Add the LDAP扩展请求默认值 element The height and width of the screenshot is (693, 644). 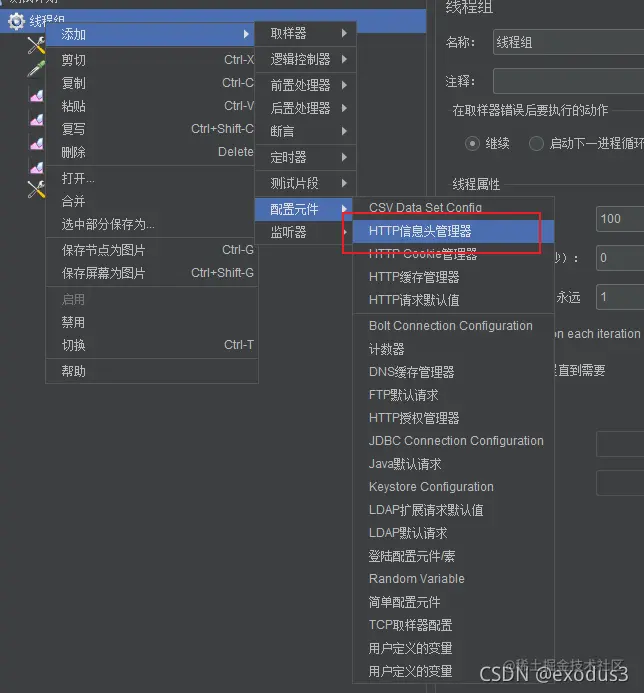point(453,510)
